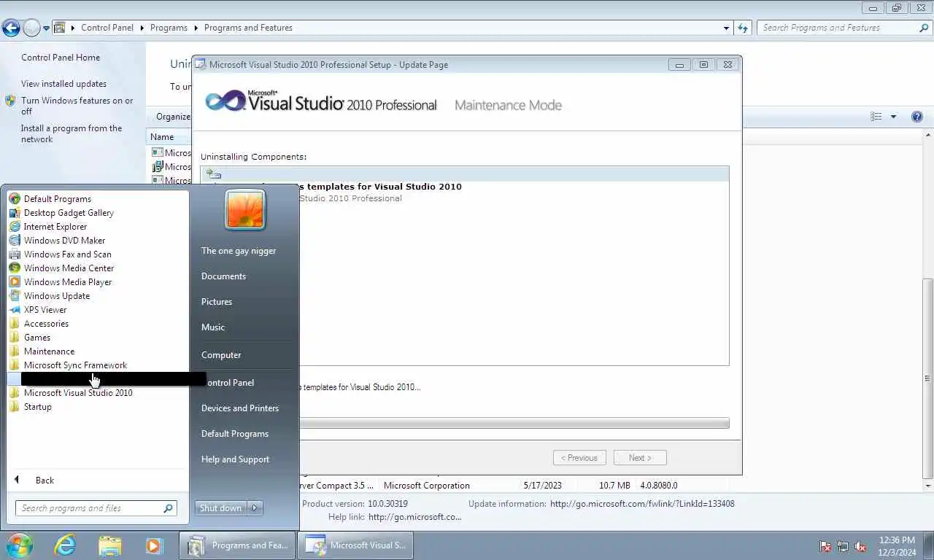Image resolution: width=934 pixels, height=560 pixels.
Task: Select Programs in the address breadcrumb
Action: pyautogui.click(x=169, y=28)
